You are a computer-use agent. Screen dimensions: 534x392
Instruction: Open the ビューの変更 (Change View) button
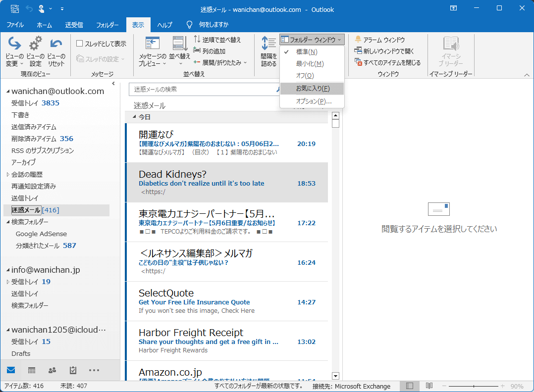coord(14,51)
